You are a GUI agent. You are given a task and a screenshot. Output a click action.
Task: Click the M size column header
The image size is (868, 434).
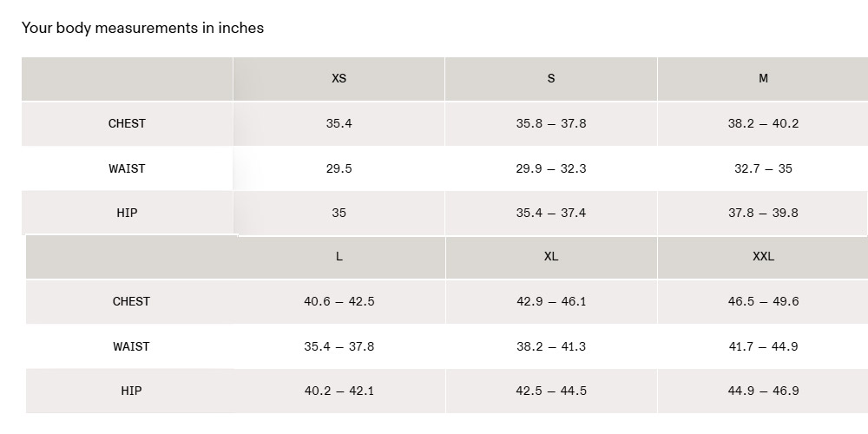pyautogui.click(x=763, y=78)
